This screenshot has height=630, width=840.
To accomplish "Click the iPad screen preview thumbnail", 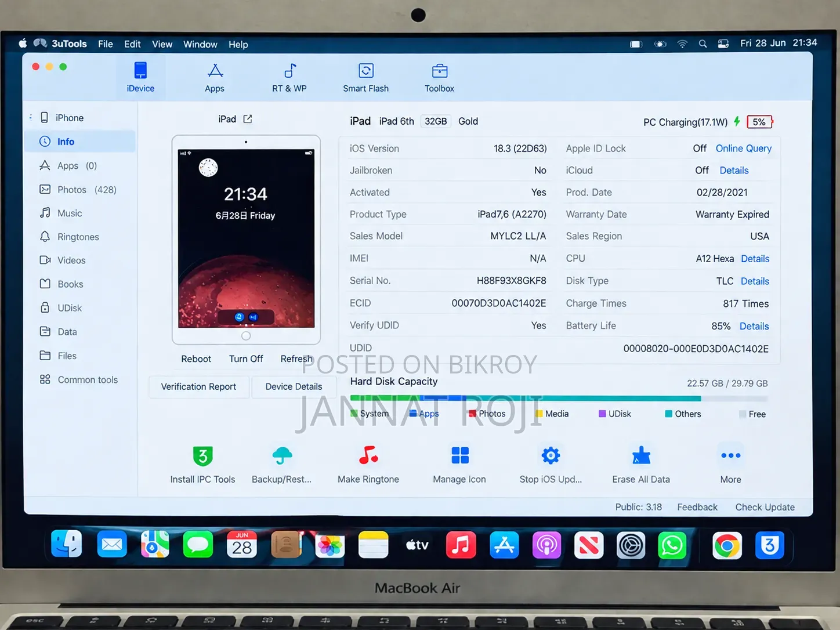I will 246,238.
